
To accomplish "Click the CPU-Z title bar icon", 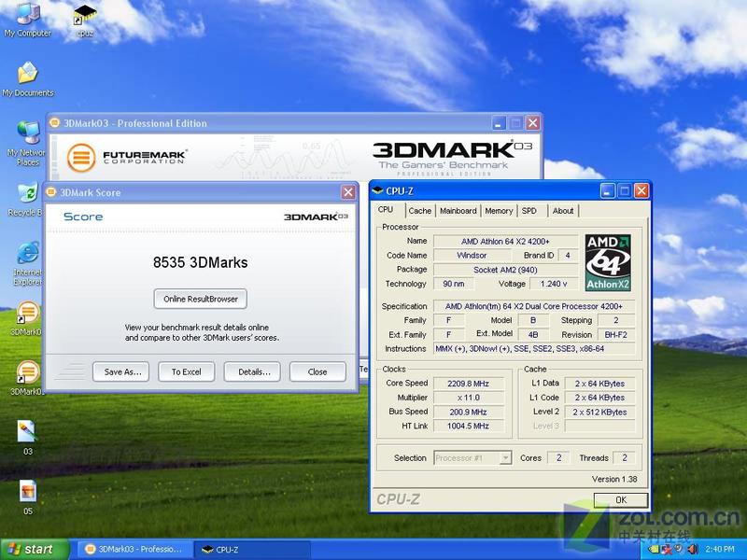I will [377, 191].
